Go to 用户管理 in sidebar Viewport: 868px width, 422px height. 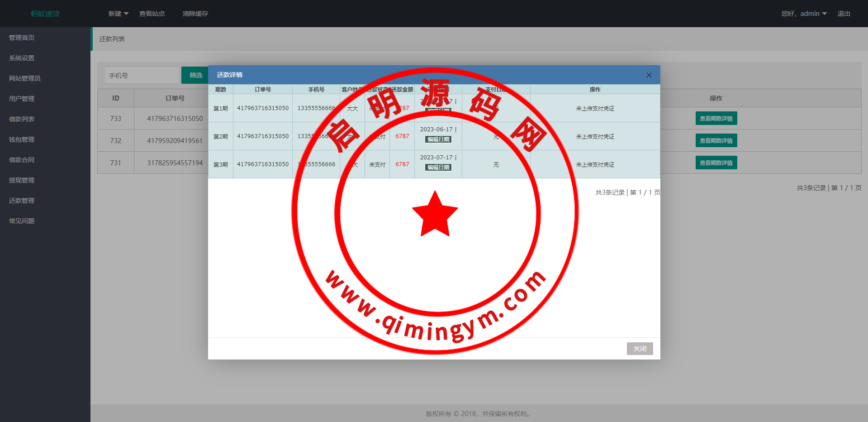click(22, 99)
